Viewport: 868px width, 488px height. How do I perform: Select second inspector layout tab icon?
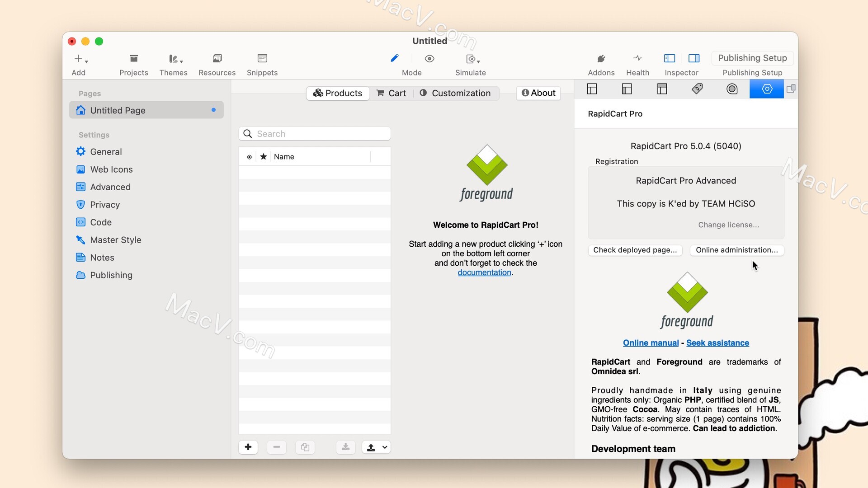(627, 89)
